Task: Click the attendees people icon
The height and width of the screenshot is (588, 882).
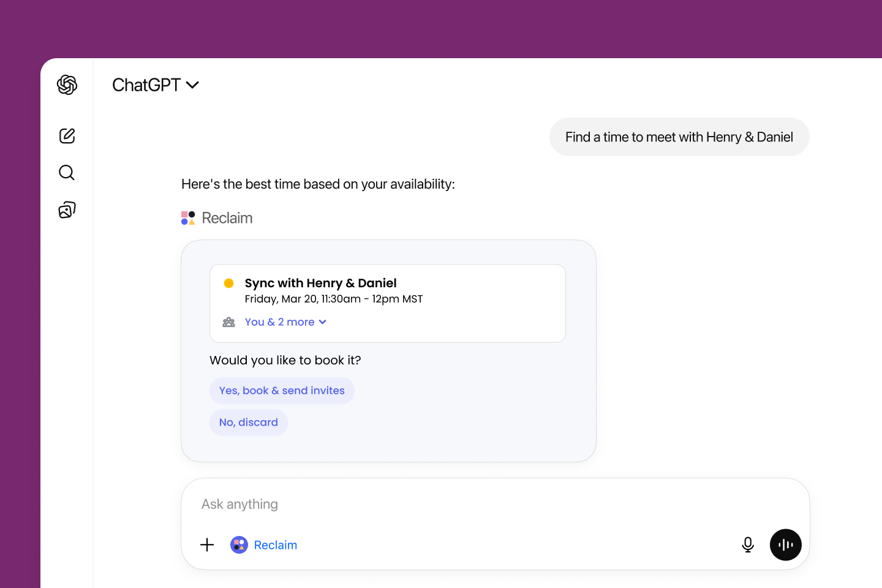Action: pos(228,322)
